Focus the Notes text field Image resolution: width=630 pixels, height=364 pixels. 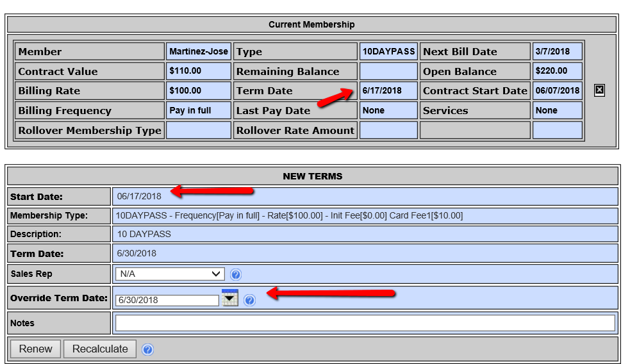point(364,323)
